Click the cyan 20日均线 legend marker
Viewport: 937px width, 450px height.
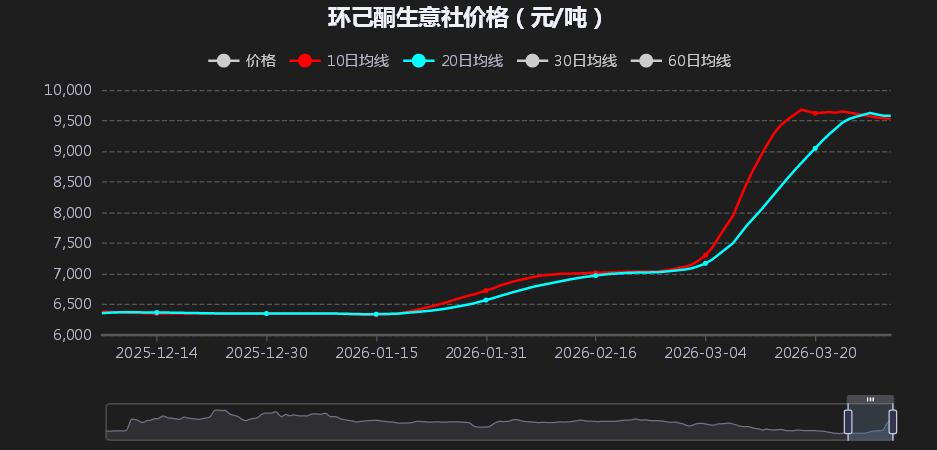[x=420, y=61]
